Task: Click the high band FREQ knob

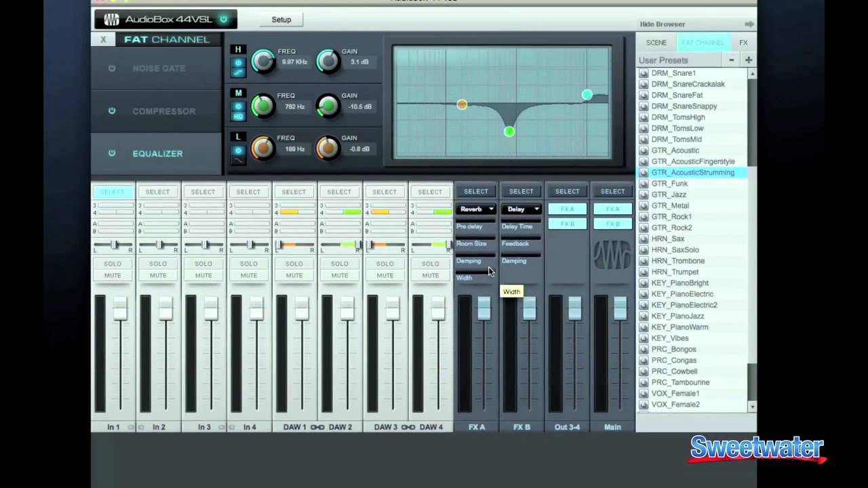Action: point(262,62)
